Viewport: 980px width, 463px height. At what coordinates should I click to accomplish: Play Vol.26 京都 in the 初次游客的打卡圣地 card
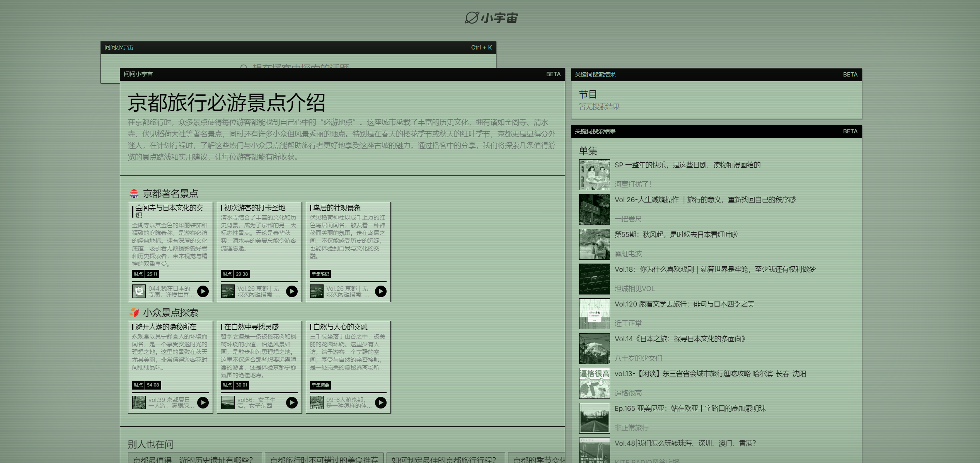click(x=291, y=291)
